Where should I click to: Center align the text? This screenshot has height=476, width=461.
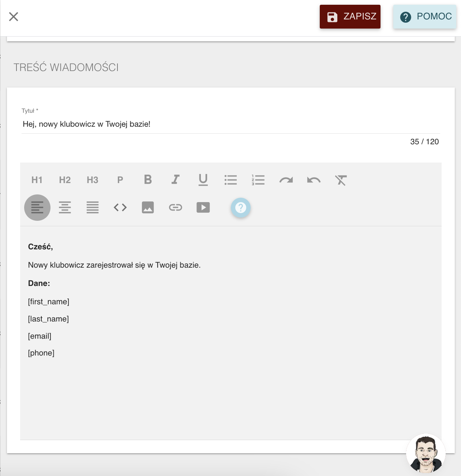(x=65, y=208)
